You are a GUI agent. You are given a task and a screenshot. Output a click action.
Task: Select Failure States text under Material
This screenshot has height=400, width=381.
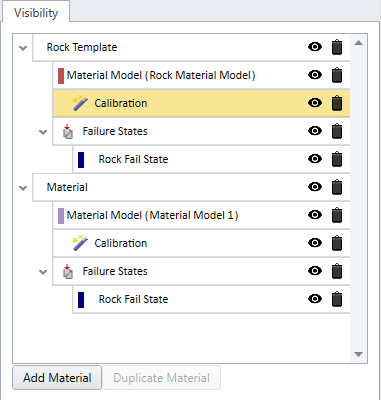coord(115,271)
